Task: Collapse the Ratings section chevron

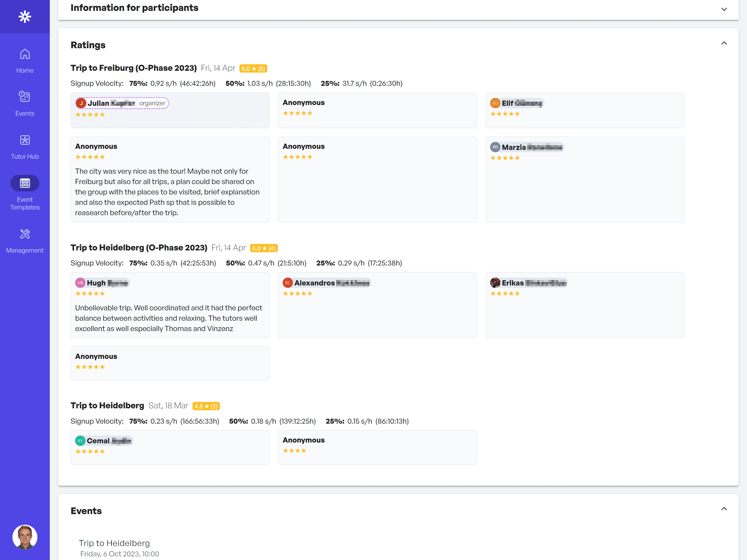Action: tap(724, 44)
